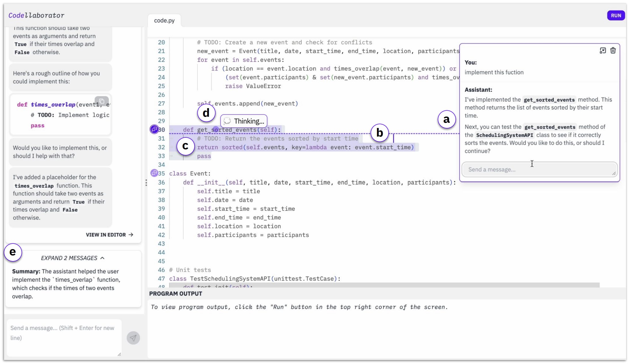629x364 pixels.
Task: Open the chat bubble icon on line 35
Action: 154,173
